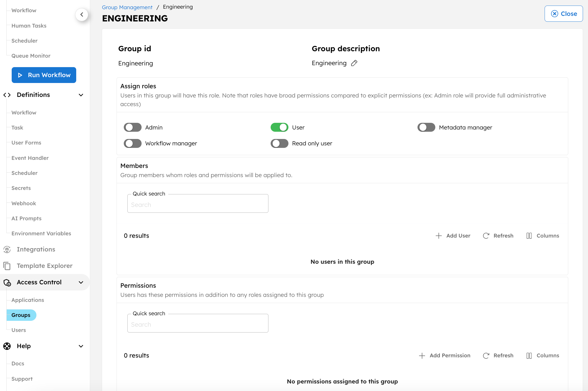
Task: Open Scheduler under Definitions
Action: pos(24,173)
